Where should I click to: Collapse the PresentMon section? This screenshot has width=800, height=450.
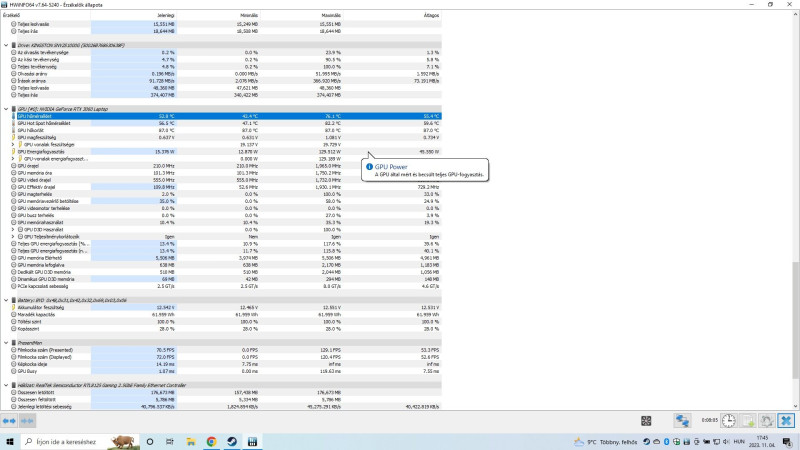coord(6,343)
